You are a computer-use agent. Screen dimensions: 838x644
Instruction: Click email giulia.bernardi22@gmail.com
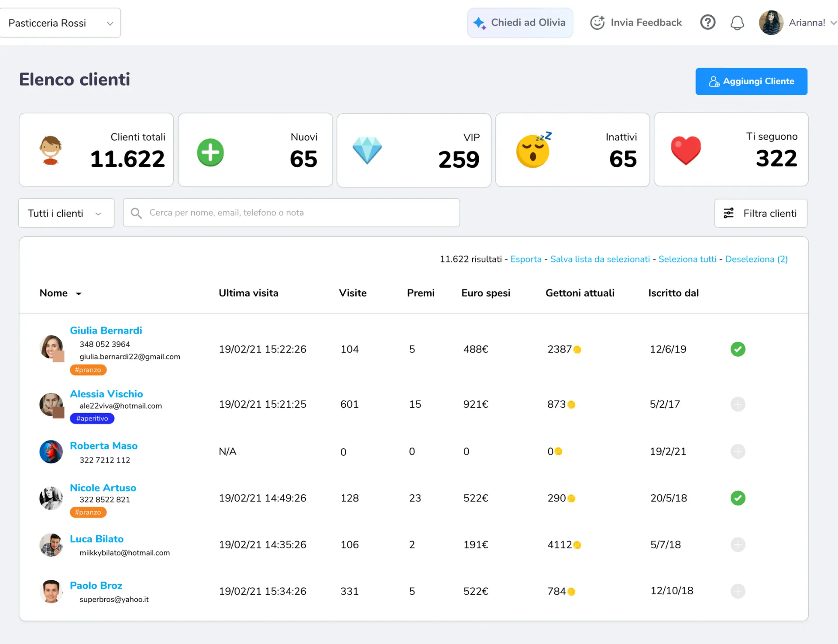point(130,357)
